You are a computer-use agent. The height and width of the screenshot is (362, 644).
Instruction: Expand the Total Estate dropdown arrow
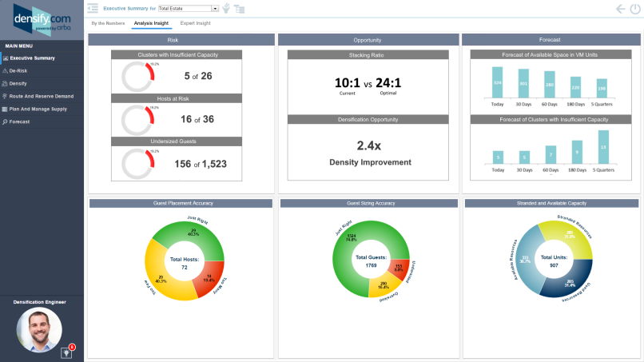click(215, 8)
